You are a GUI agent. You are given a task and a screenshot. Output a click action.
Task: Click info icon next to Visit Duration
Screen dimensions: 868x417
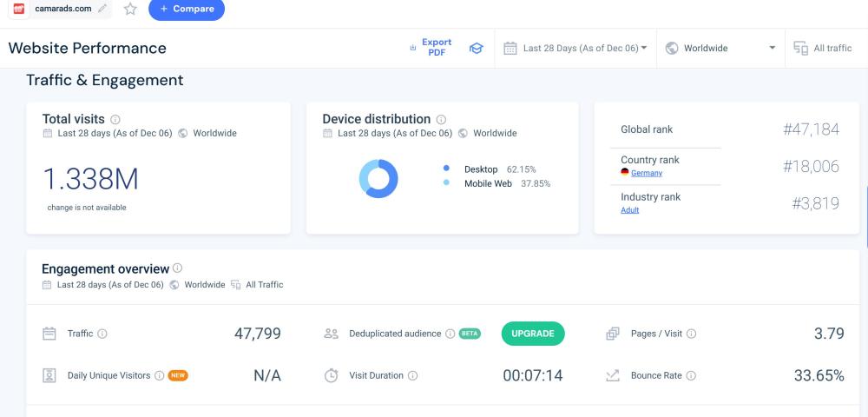412,376
